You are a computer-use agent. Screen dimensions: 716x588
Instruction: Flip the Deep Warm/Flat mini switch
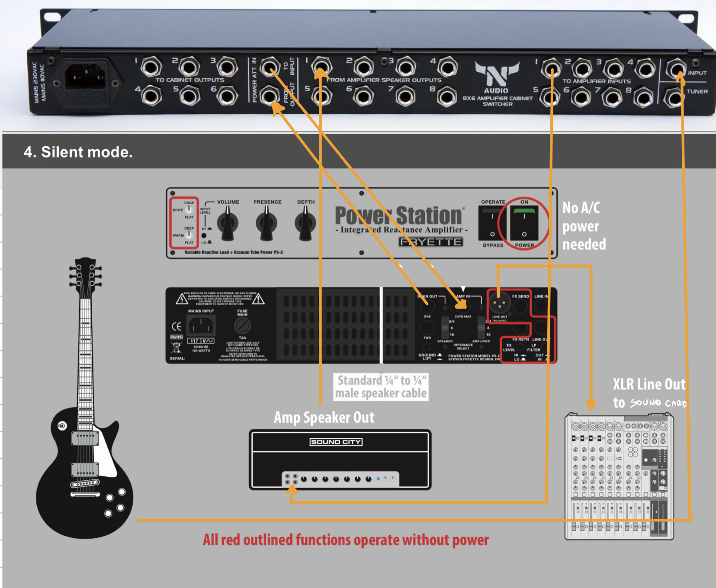189,235
